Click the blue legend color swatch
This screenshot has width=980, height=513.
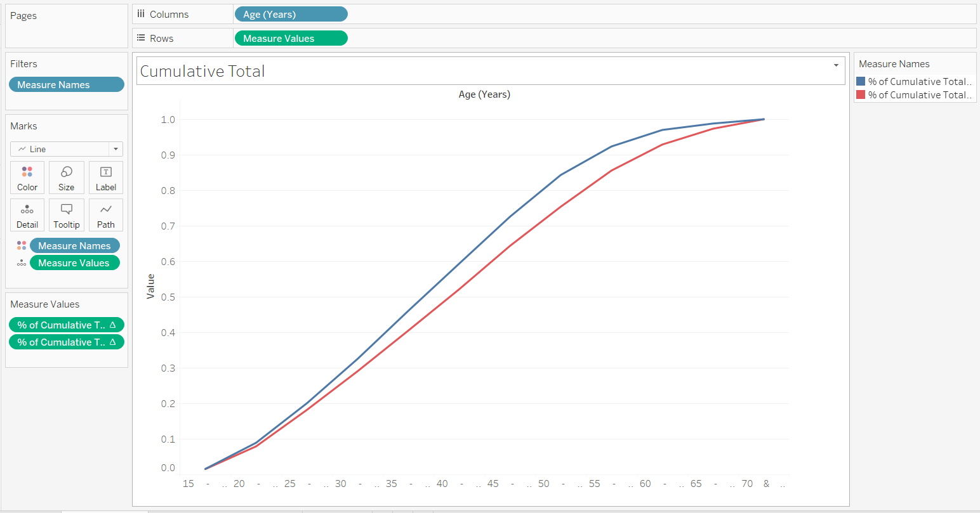(861, 82)
